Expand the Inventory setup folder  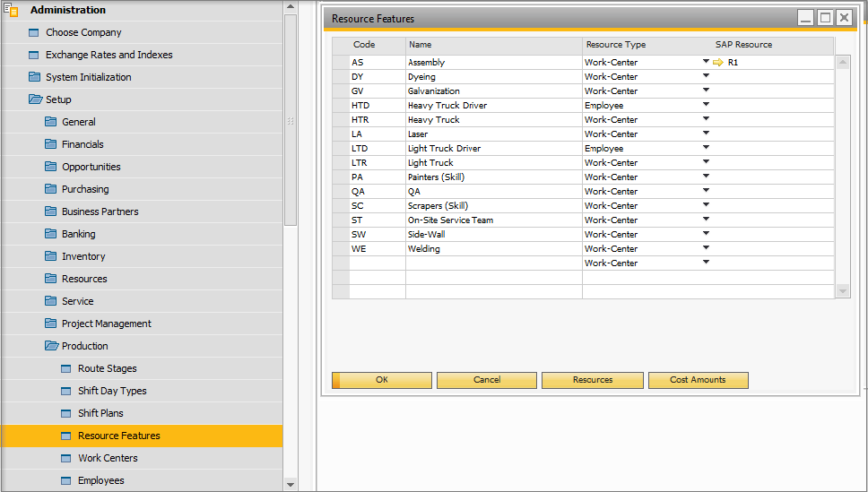[x=83, y=256]
